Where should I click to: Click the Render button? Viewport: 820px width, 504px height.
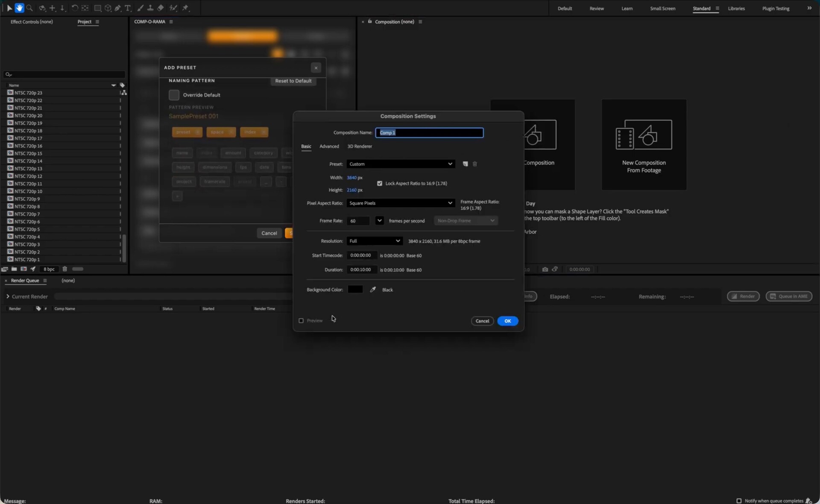[x=743, y=296]
